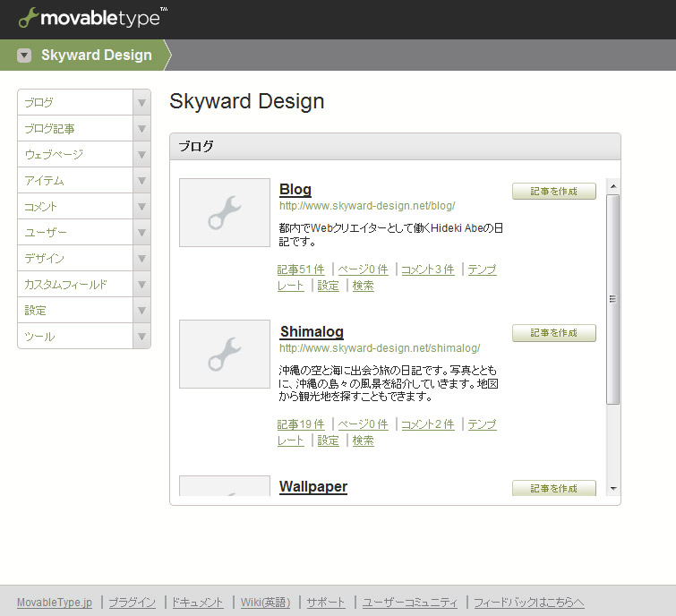The image size is (676, 616).
Task: Open the Skyward Design selector arrow icon
Action: click(24, 56)
